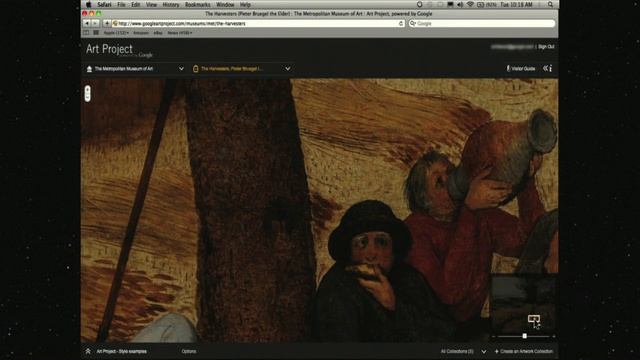
Task: Click the battery status icon
Action: coord(480,4)
